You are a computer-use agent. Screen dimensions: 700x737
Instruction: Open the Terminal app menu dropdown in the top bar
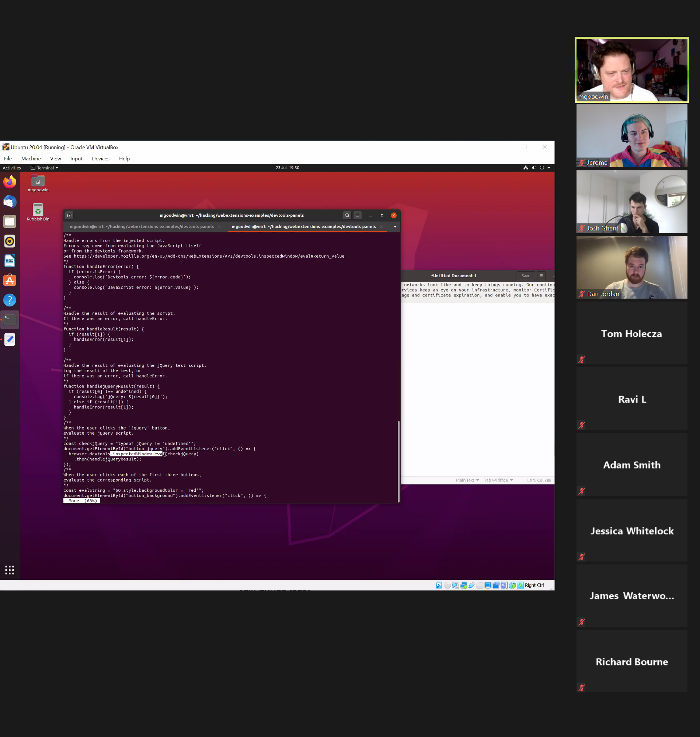(x=44, y=168)
